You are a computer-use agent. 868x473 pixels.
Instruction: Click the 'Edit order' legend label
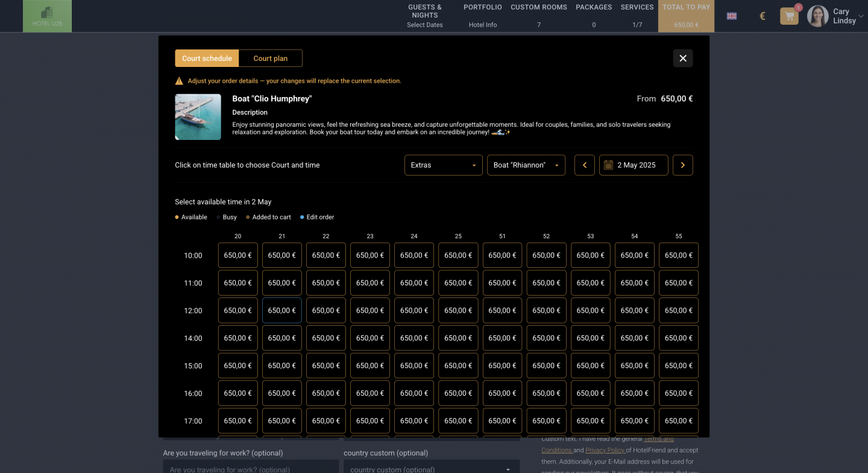(x=320, y=217)
